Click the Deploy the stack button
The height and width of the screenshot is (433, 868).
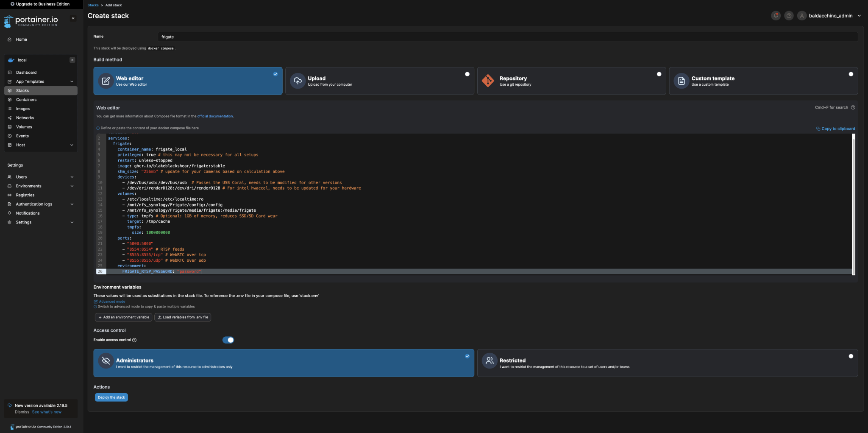pyautogui.click(x=111, y=397)
